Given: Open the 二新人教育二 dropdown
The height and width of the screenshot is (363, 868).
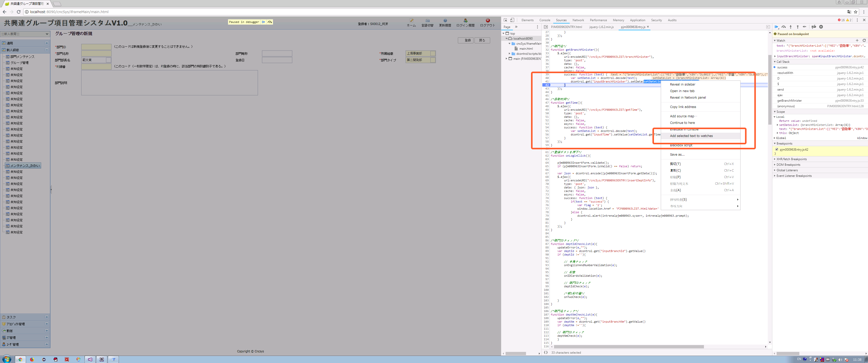Looking at the screenshot, I should pos(25,34).
